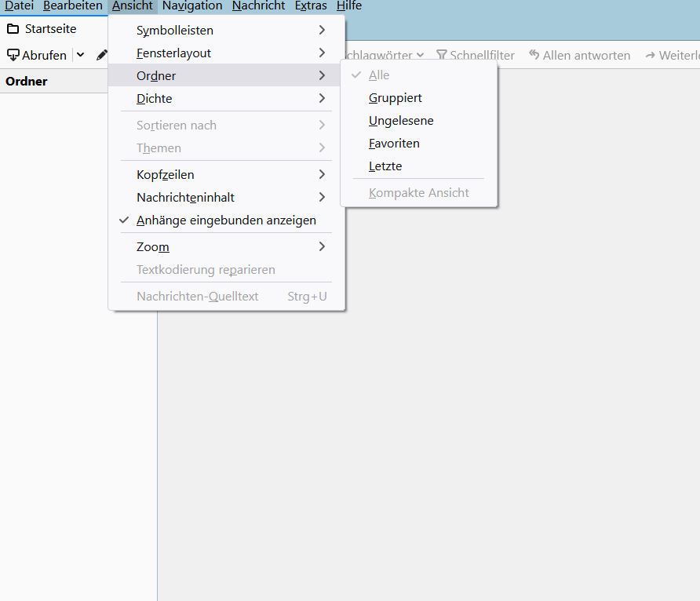Open the Bearbeiten menu
This screenshot has width=700, height=601.
[73, 5]
